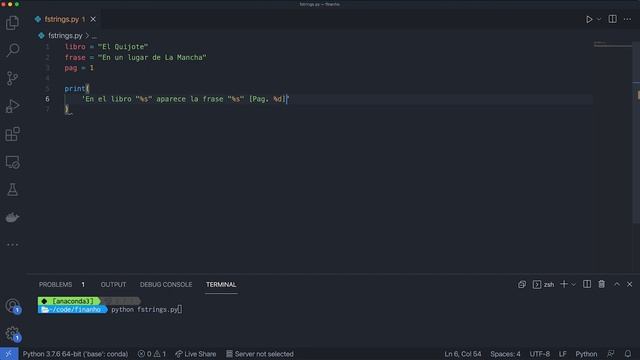Screen dimensions: 640x360
Task: Close the bottom panel
Action: [629, 284]
